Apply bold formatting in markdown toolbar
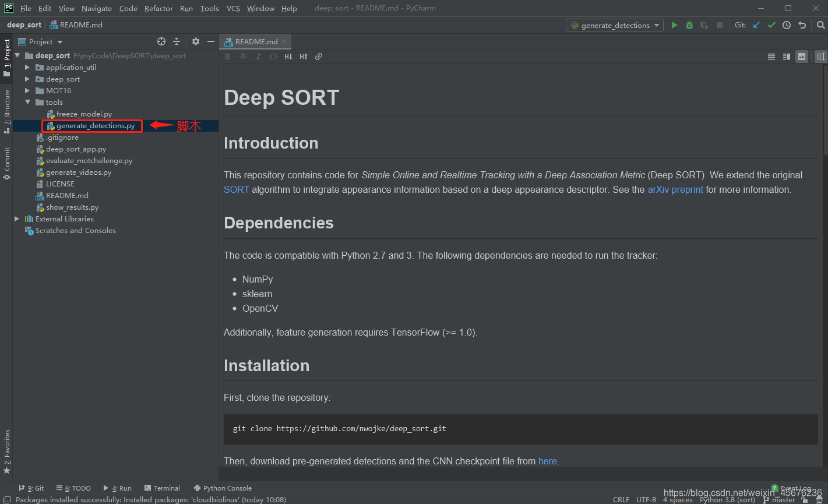Viewport: 828px width, 504px height. point(228,57)
